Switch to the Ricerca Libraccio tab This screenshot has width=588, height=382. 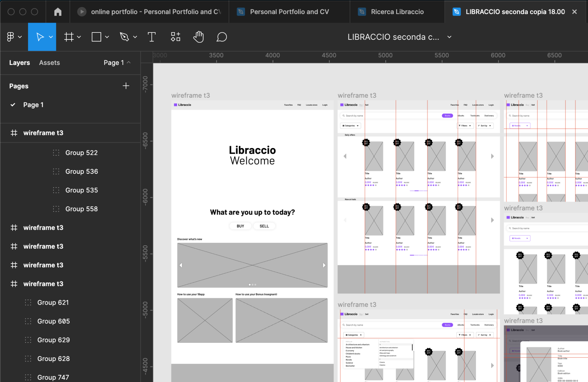point(397,12)
